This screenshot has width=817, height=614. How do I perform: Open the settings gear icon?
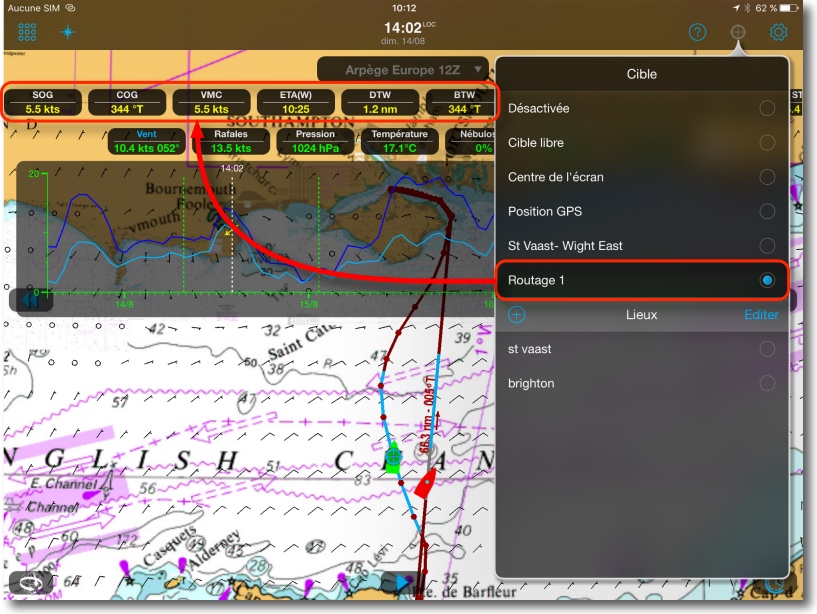pyautogui.click(x=778, y=32)
